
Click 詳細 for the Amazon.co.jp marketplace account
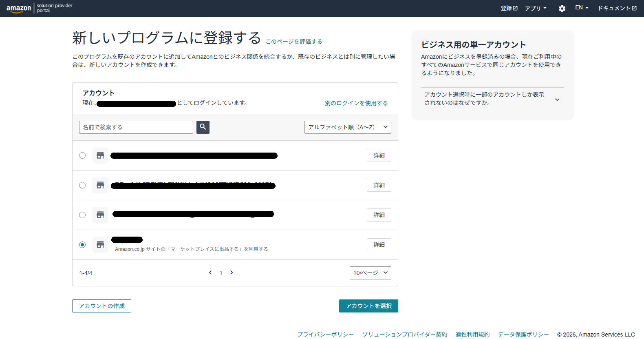[379, 245]
